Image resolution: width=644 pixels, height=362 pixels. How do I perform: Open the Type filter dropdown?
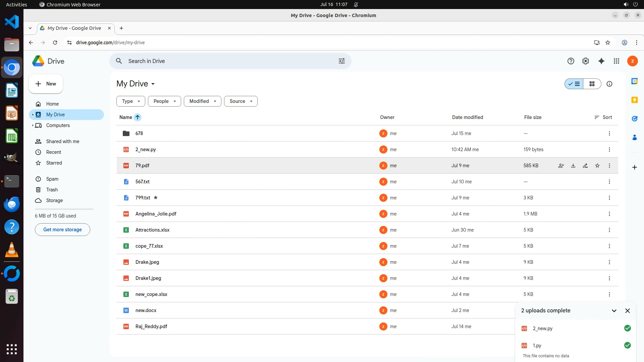point(130,101)
